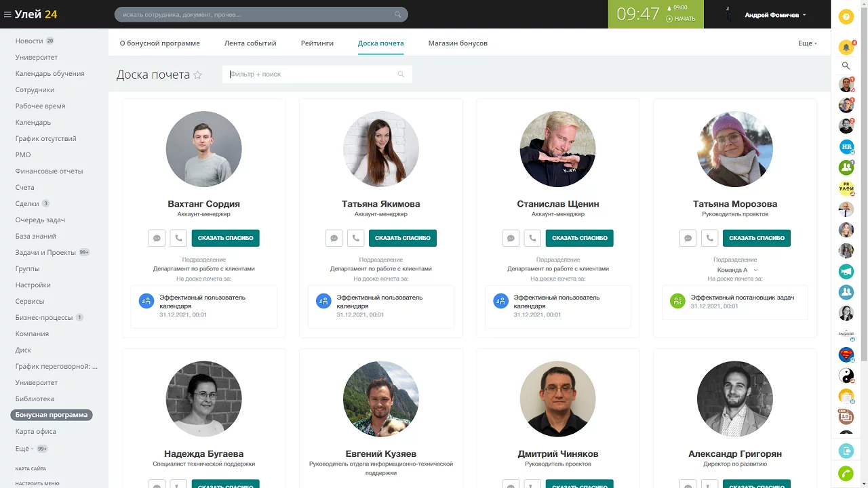The image size is (868, 488).
Task: Start the workday with Начать button
Action: (x=681, y=19)
